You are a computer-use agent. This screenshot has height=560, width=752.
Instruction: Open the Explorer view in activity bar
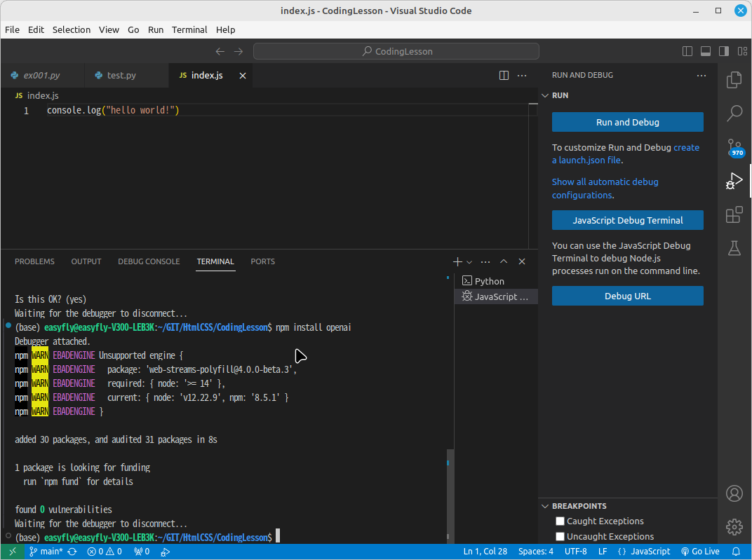tap(734, 79)
